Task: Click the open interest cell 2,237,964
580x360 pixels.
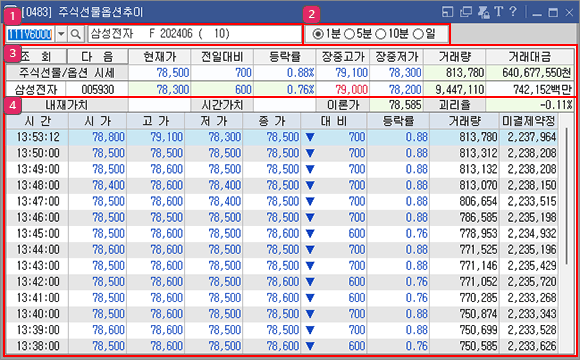Action: 529,137
